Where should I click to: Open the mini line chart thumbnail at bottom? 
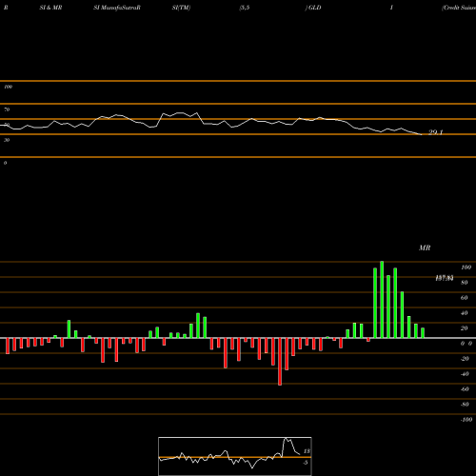[235, 456]
